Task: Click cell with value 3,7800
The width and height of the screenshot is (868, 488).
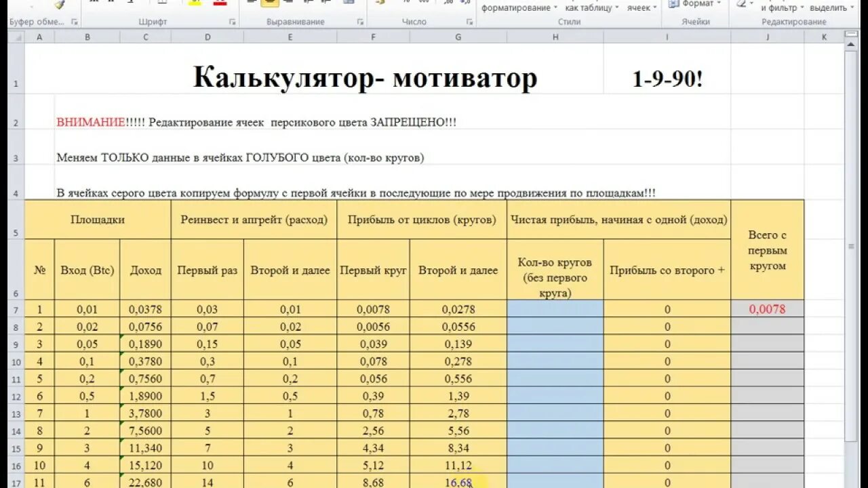Action: pos(146,413)
